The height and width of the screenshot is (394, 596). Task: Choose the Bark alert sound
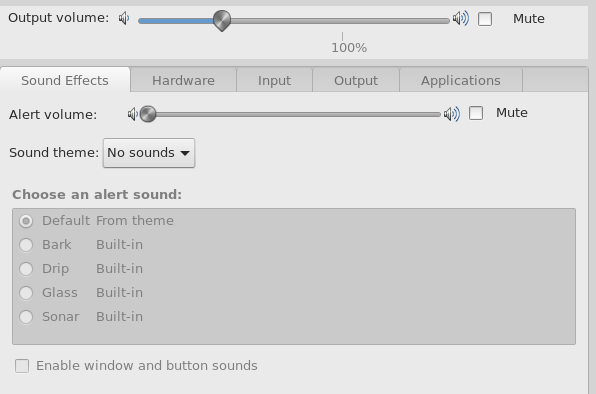26,245
